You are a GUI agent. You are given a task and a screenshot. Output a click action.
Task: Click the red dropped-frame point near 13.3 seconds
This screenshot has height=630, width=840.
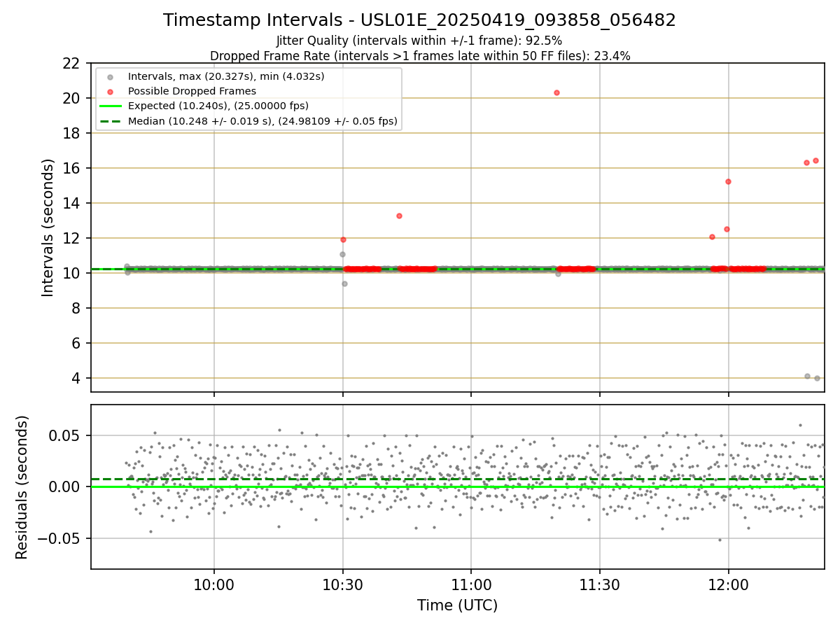399,216
